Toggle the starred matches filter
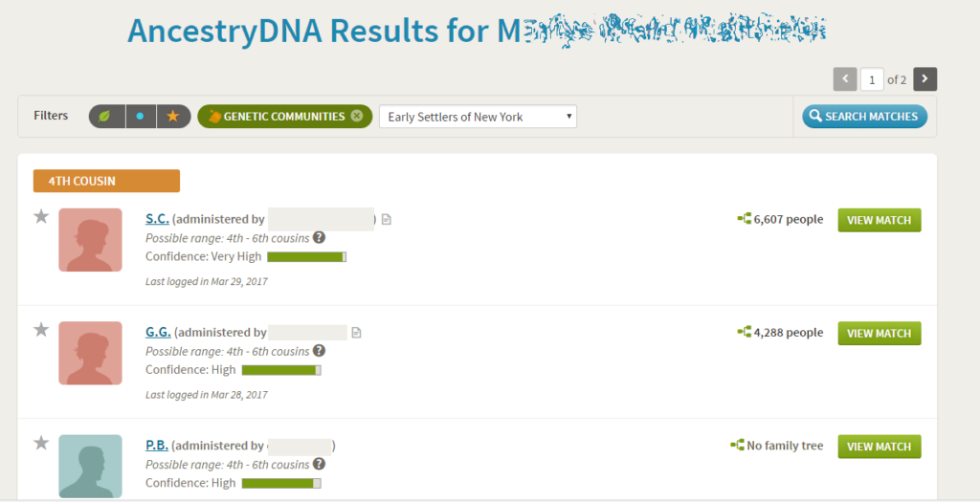 click(x=173, y=117)
